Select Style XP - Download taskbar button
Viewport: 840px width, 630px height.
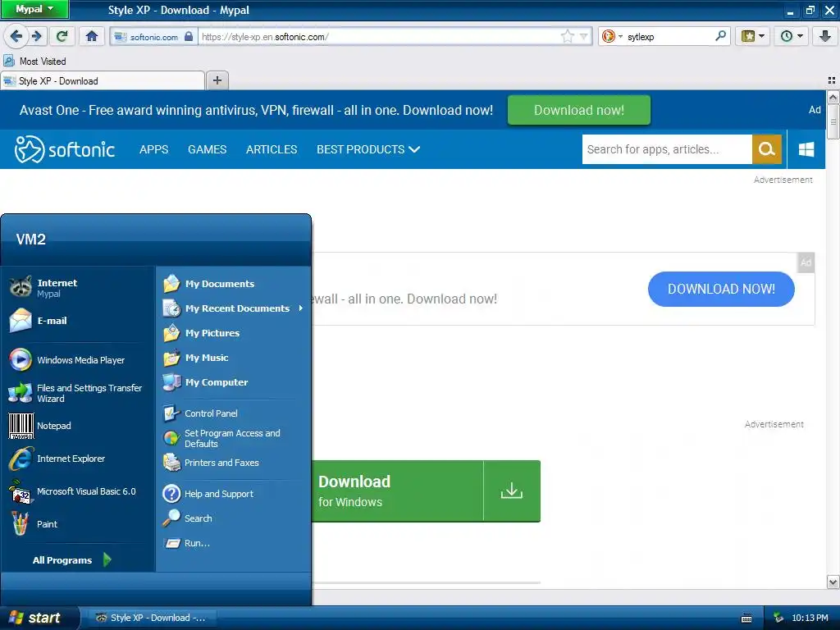(152, 618)
